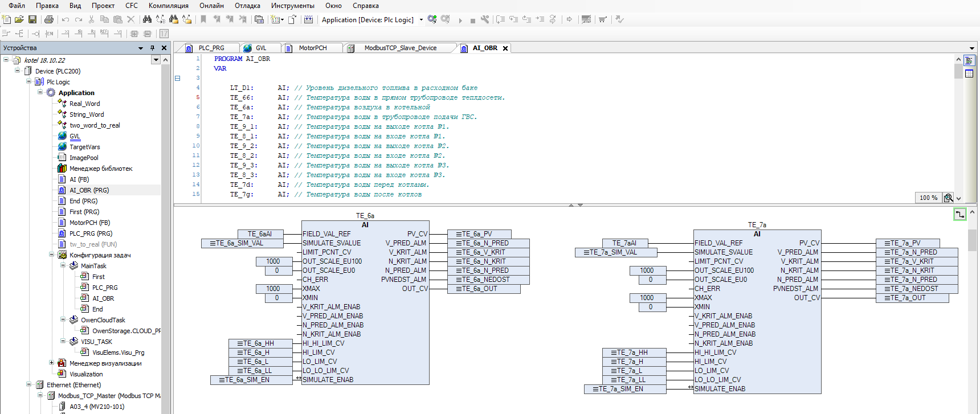Image resolution: width=980 pixels, height=414 pixels.
Task: Cut selection with the scissors icon
Action: [91, 19]
